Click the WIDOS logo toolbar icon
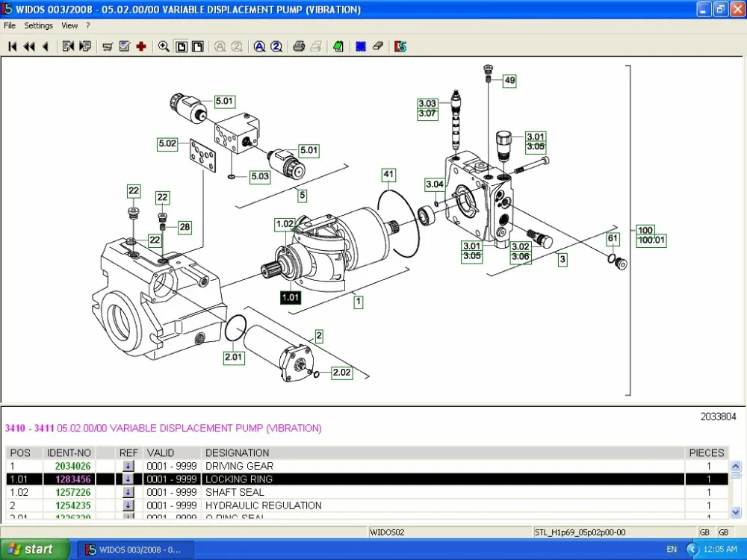This screenshot has height=560, width=747. click(400, 46)
